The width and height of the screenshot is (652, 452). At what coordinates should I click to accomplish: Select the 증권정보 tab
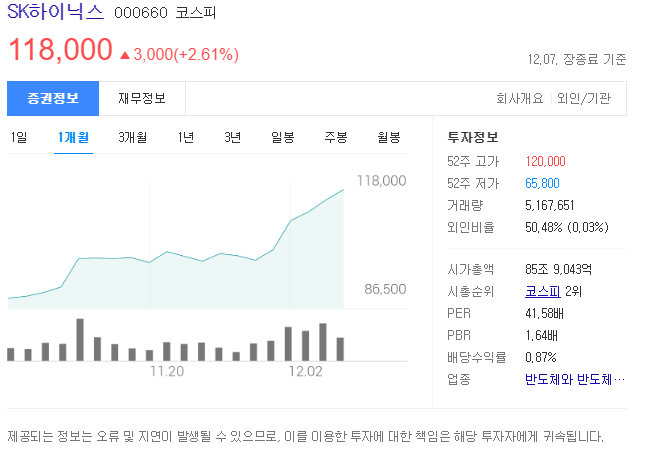pos(53,99)
